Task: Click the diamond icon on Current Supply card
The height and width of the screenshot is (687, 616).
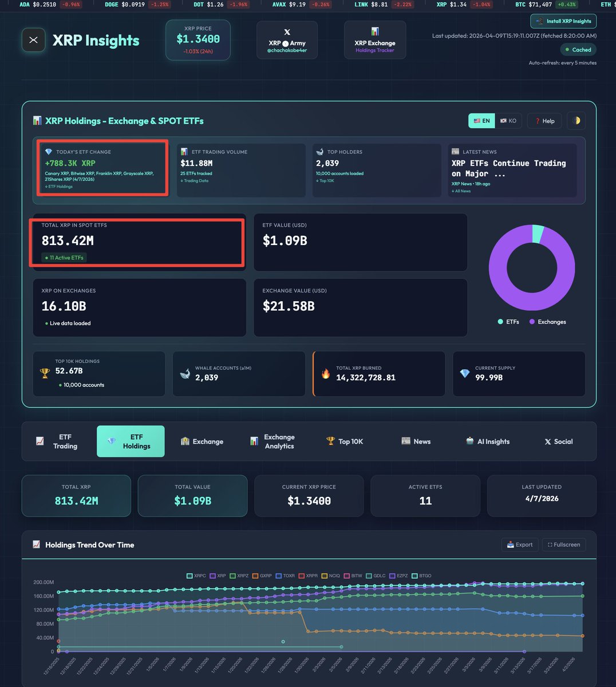Action: point(465,373)
